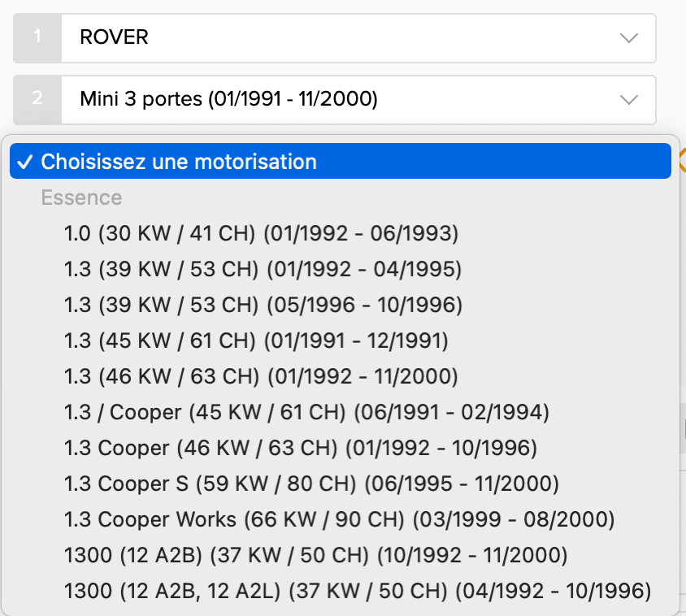Select 1300 (12 A2B) 10/1992 - 11/2000

341,555
